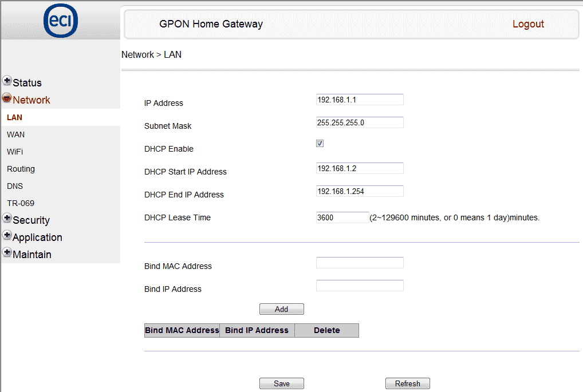Click the Add binding button
Image resolution: width=583 pixels, height=392 pixels.
(x=281, y=309)
